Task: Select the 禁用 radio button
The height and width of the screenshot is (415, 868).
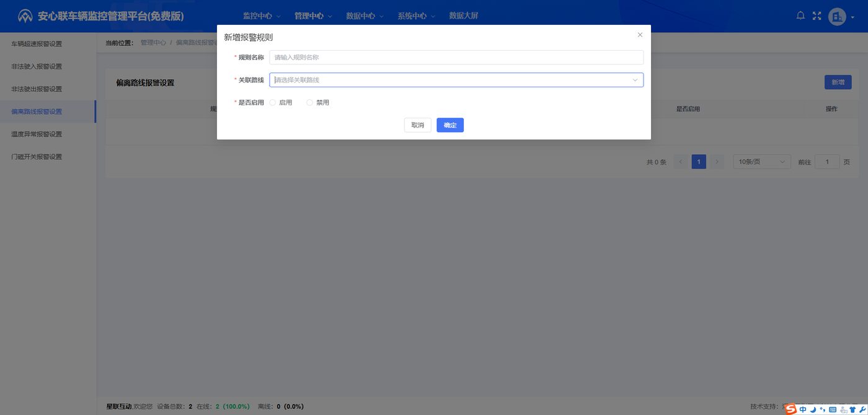Action: (x=318, y=103)
